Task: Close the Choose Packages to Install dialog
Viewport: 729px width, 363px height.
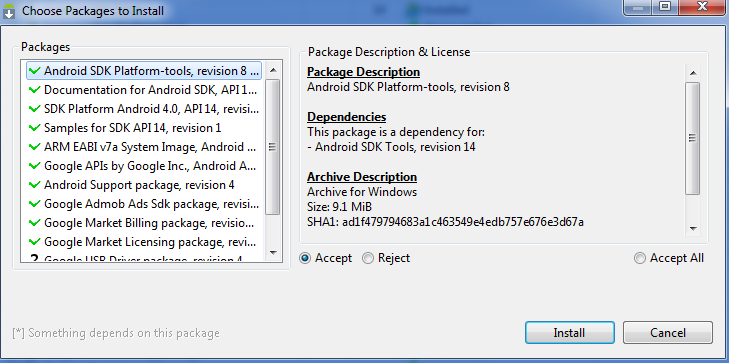Action: coord(702,7)
